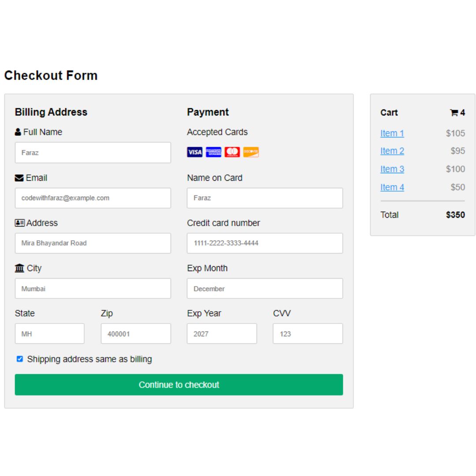Click the Exp Year label
476x476 pixels.
pos(204,313)
